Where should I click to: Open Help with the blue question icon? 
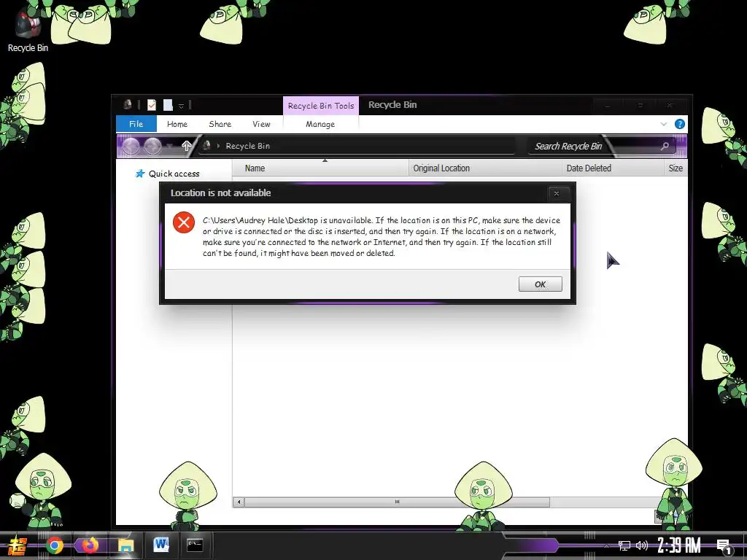pyautogui.click(x=680, y=124)
